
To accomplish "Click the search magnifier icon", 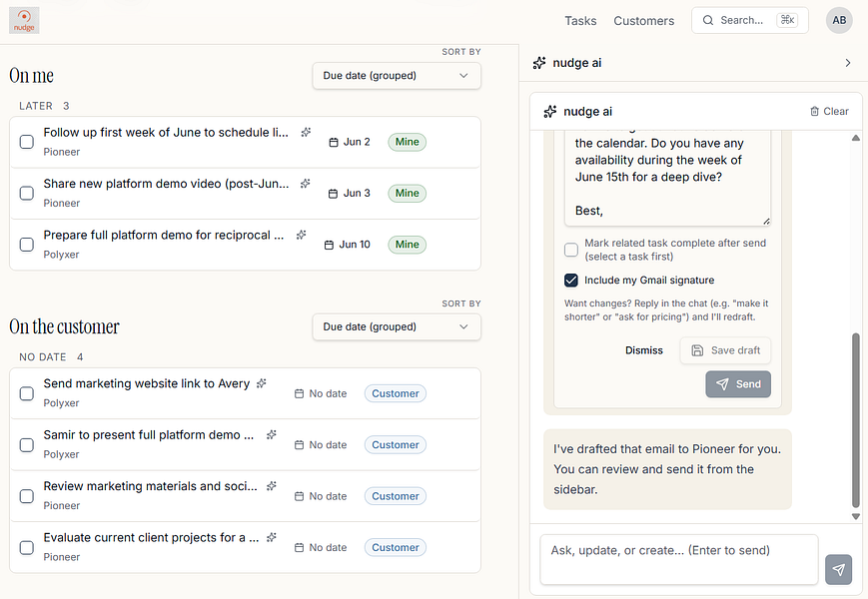I will [707, 20].
